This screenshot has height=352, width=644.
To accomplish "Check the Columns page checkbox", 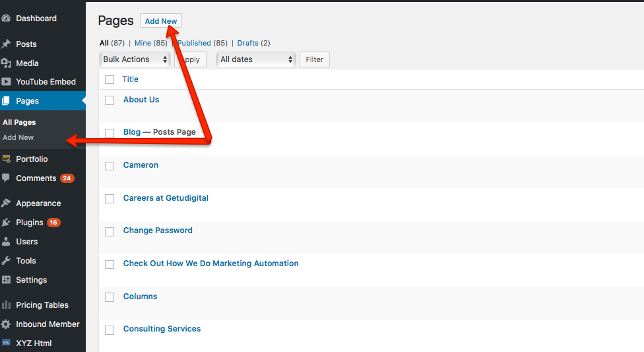I will tap(110, 297).
